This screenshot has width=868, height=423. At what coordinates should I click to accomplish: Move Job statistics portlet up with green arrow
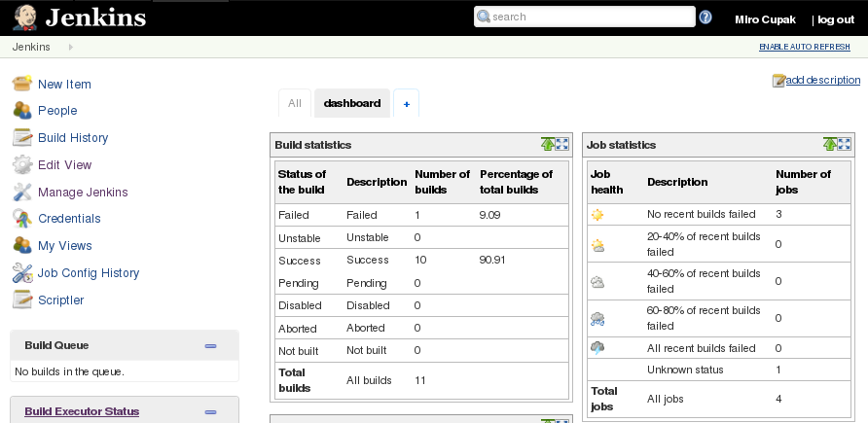point(829,144)
